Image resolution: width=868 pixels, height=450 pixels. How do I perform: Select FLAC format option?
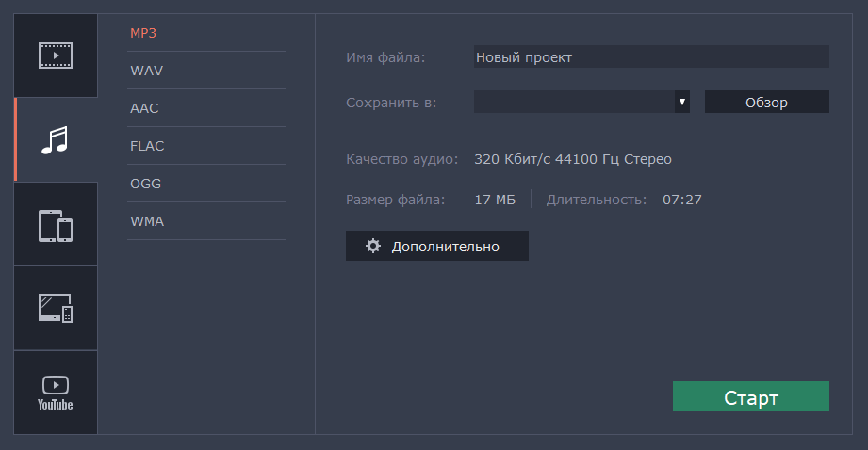click(147, 146)
